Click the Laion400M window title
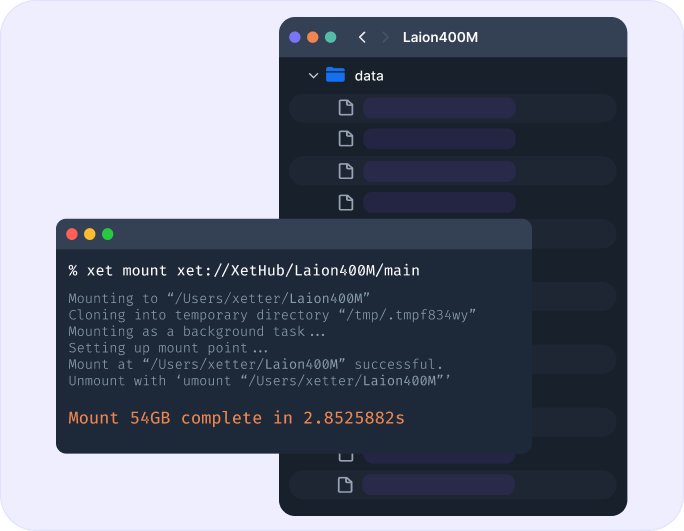The image size is (684, 531). 440,38
